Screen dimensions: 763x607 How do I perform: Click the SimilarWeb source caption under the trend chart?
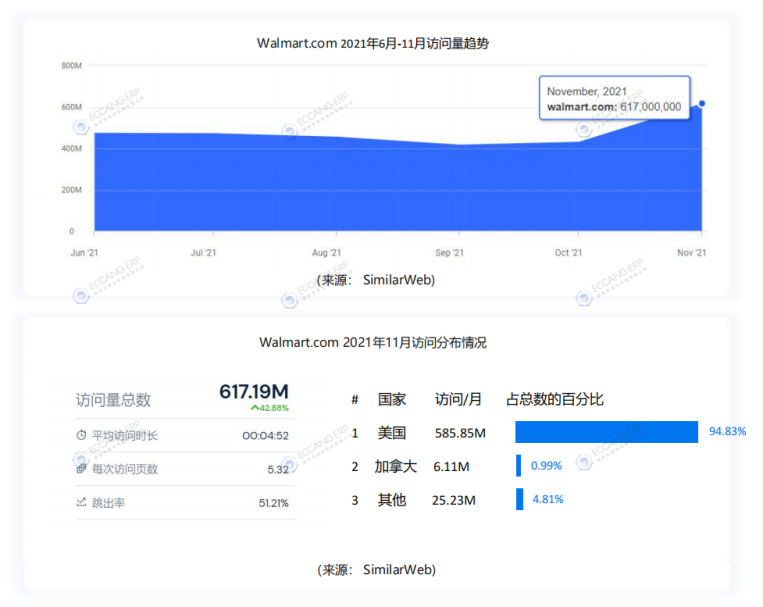point(376,280)
